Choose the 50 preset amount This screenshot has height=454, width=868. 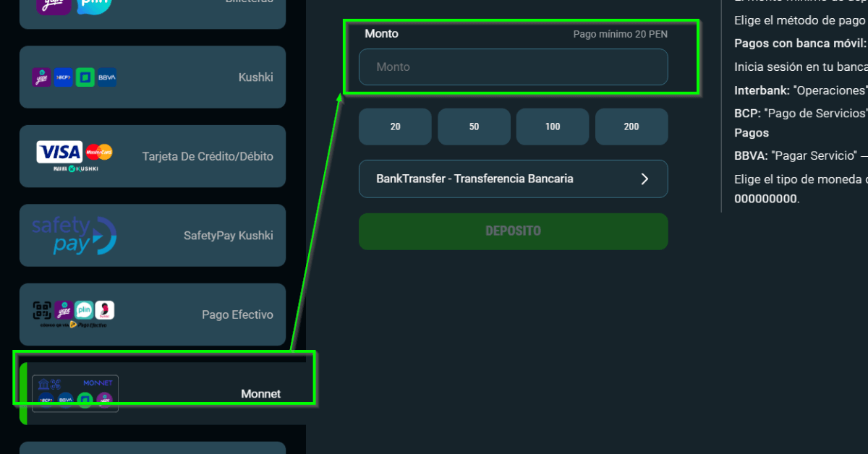click(474, 127)
